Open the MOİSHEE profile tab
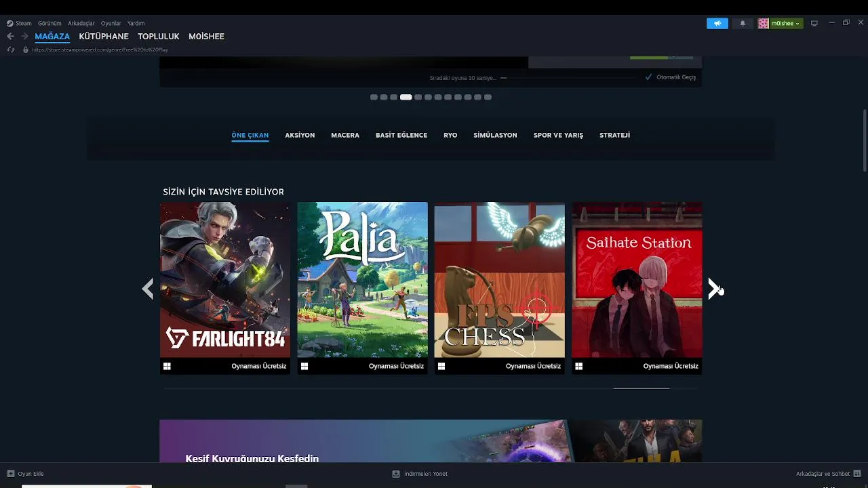Viewport: 868px width, 488px height. tap(206, 37)
